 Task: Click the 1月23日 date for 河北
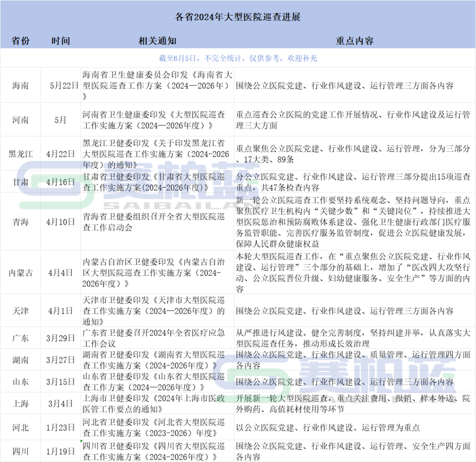pyautogui.click(x=61, y=426)
